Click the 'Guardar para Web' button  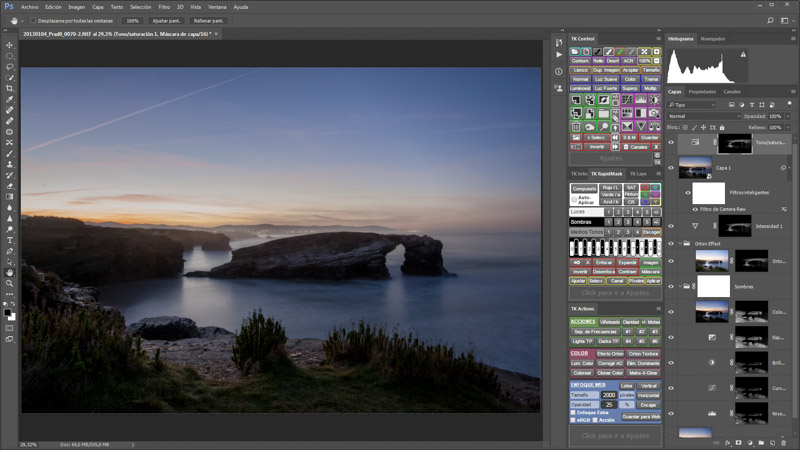(x=640, y=416)
